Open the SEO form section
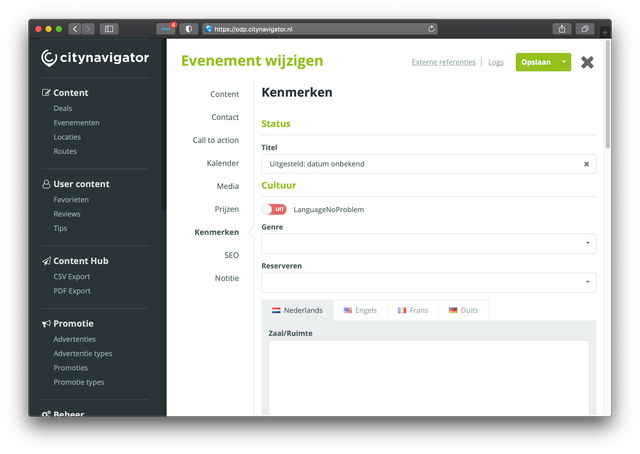Screen dimensions: 640x454 pos(231,255)
